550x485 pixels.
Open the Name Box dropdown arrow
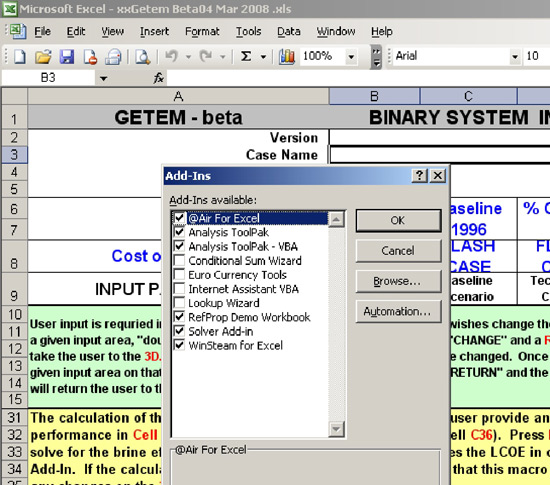click(103, 78)
